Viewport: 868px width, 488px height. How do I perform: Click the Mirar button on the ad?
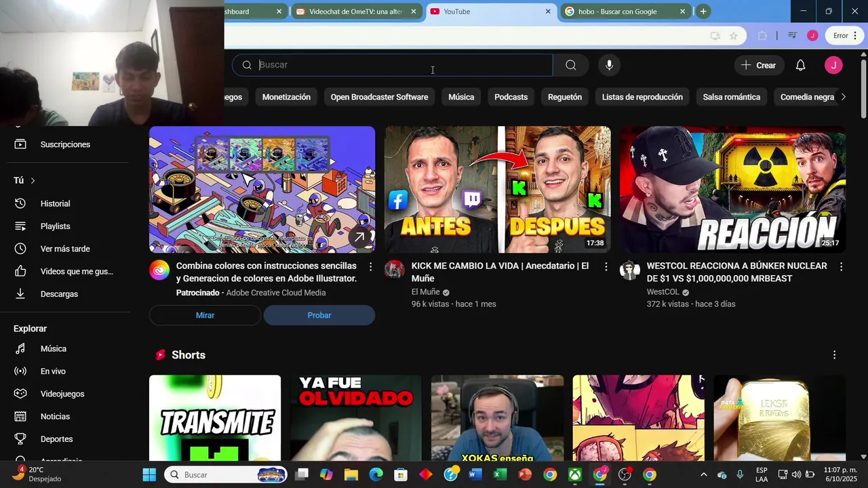coord(205,315)
